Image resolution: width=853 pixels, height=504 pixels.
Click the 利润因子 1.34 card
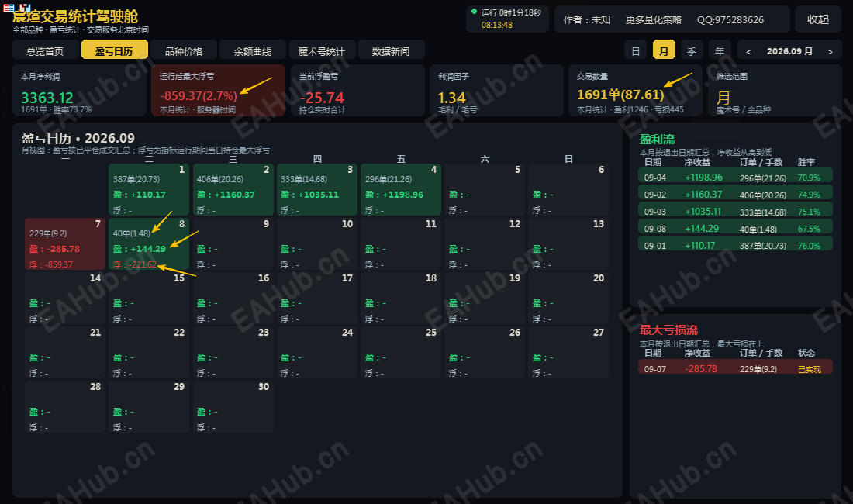tap(496, 90)
